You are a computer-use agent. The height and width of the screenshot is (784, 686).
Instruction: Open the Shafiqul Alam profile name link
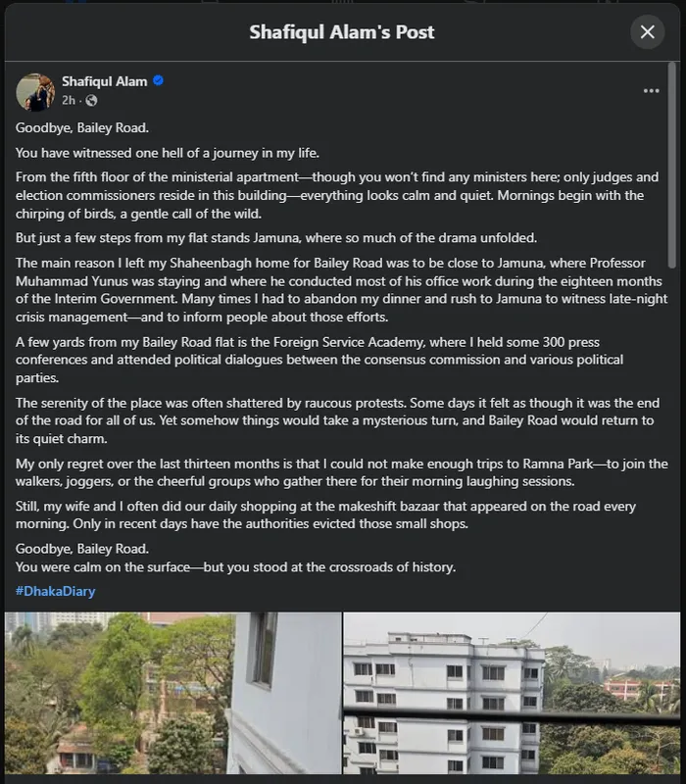coord(104,81)
